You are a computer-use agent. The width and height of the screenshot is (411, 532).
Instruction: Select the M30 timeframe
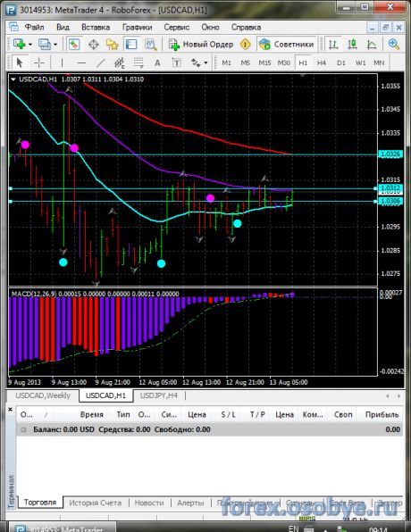tap(284, 62)
